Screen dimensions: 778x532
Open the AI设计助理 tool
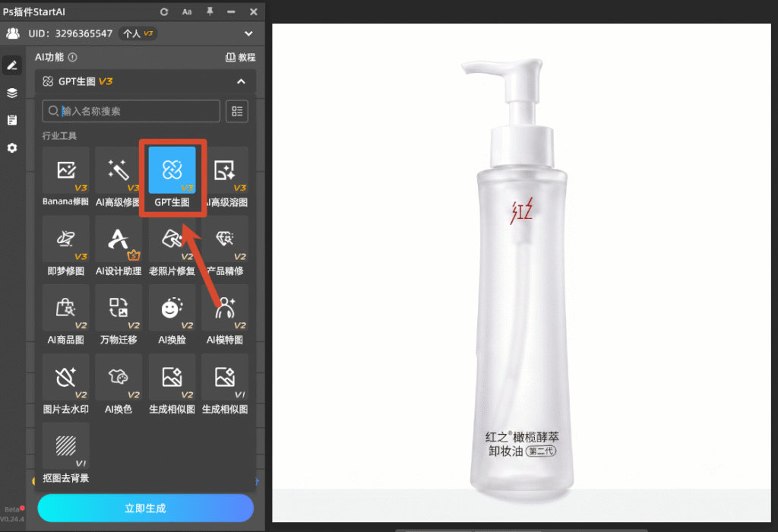coord(119,246)
